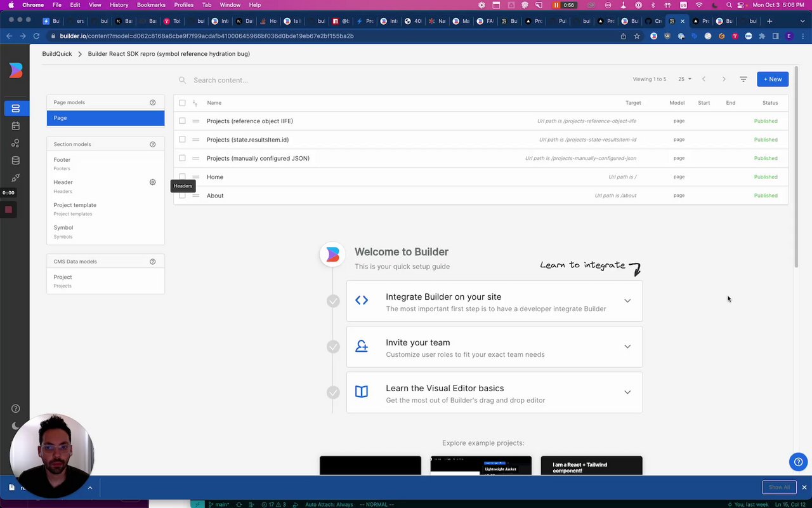812x508 pixels.
Task: Go back in the Chrome toolbar
Action: click(9, 36)
